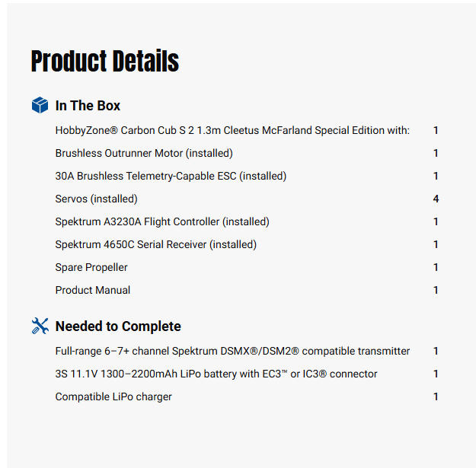Click Spektrum 4650C Serial Receiver item
This screenshot has width=476, height=468.
155,244
